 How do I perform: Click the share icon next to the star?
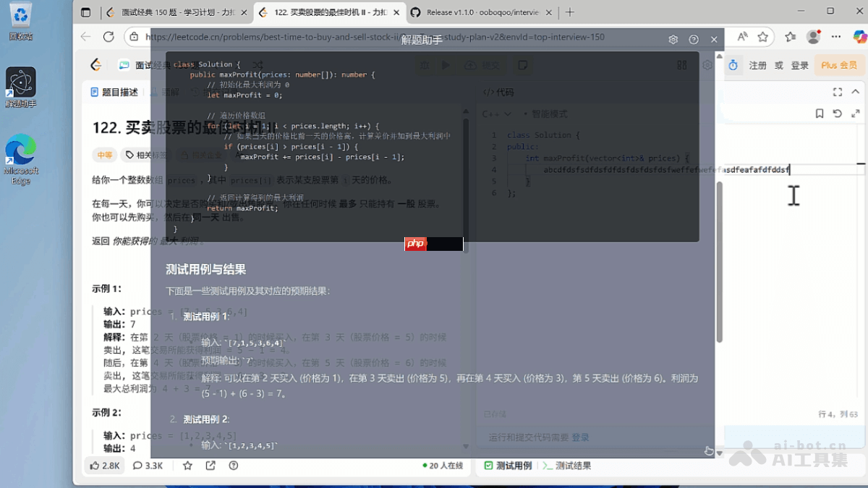(x=210, y=466)
